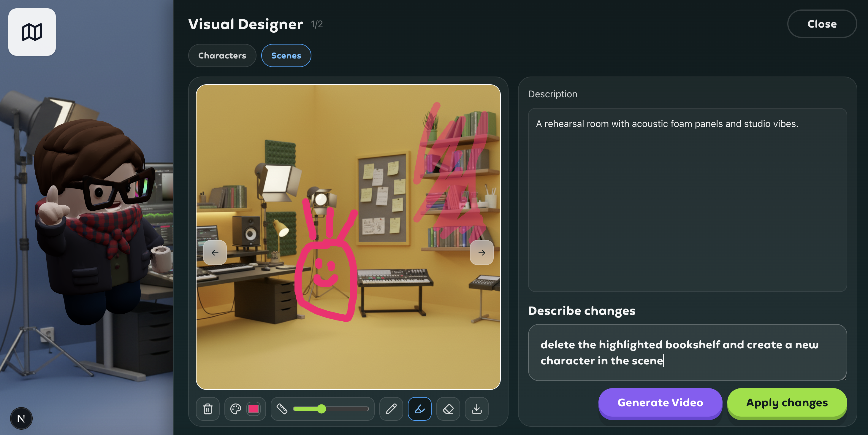The height and width of the screenshot is (435, 868).
Task: Click the Describe changes text field
Action: click(x=687, y=353)
